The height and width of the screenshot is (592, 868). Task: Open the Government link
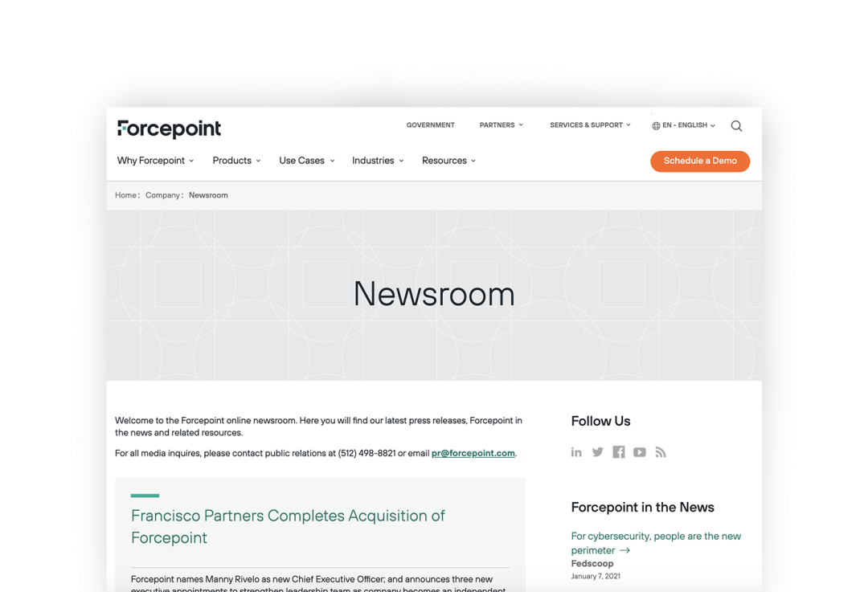point(430,125)
